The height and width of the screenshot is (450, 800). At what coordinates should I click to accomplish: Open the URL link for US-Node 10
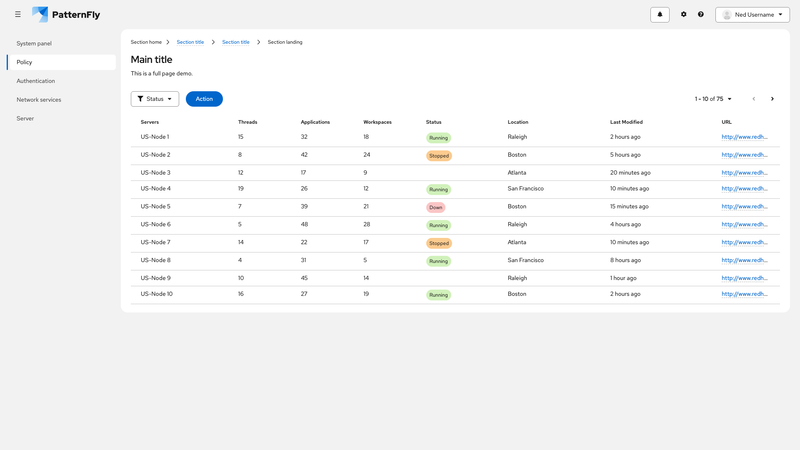pyautogui.click(x=744, y=294)
